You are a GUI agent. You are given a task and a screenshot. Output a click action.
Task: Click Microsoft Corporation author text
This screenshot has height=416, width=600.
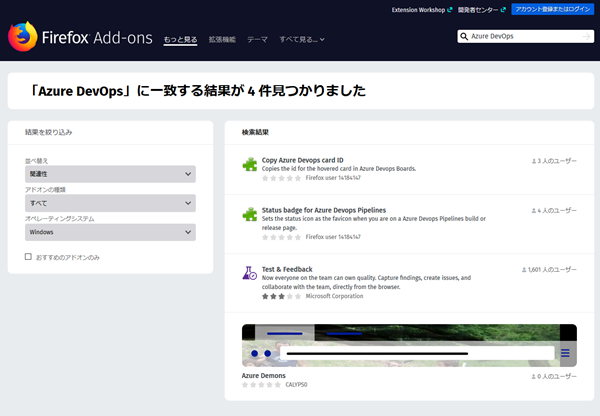(x=334, y=296)
